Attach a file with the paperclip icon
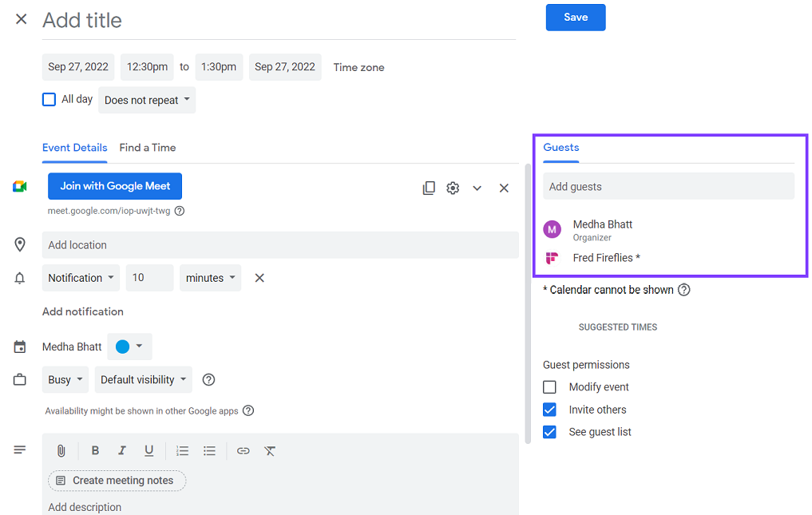Image resolution: width=812 pixels, height=515 pixels. (x=61, y=450)
